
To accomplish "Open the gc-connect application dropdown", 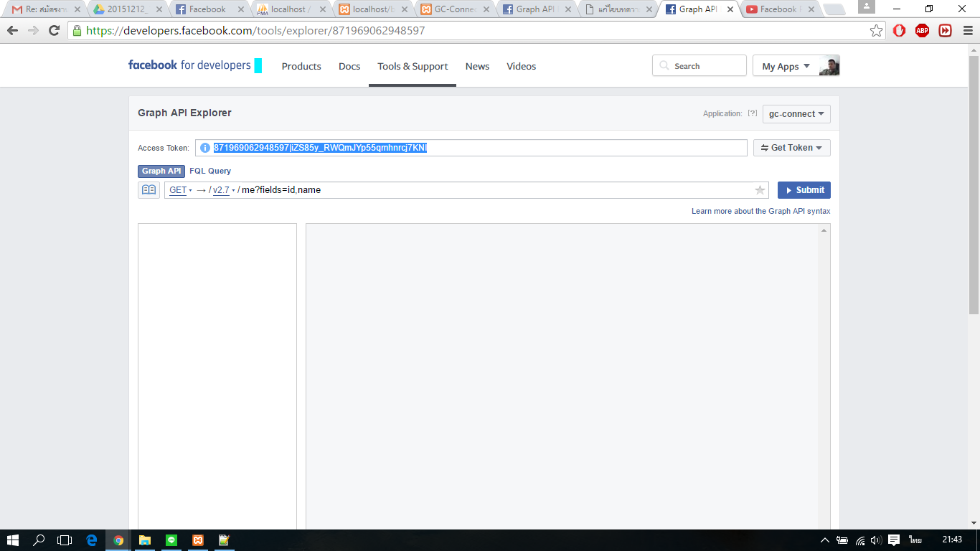I will [796, 114].
